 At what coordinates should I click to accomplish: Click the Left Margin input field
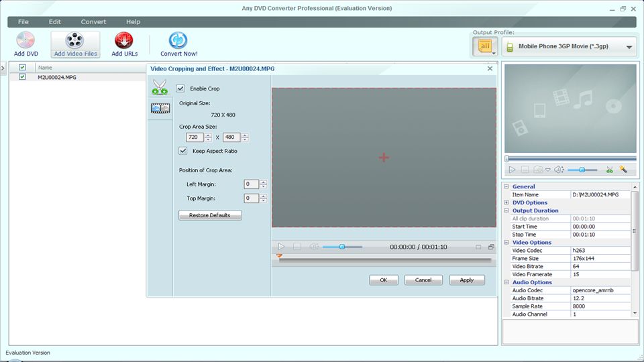click(x=251, y=184)
